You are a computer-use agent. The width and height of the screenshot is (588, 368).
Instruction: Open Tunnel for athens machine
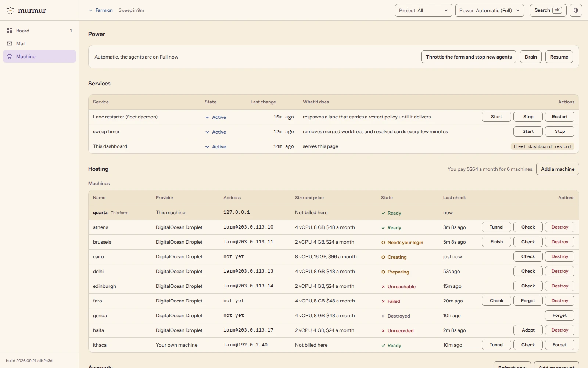tap(496, 227)
